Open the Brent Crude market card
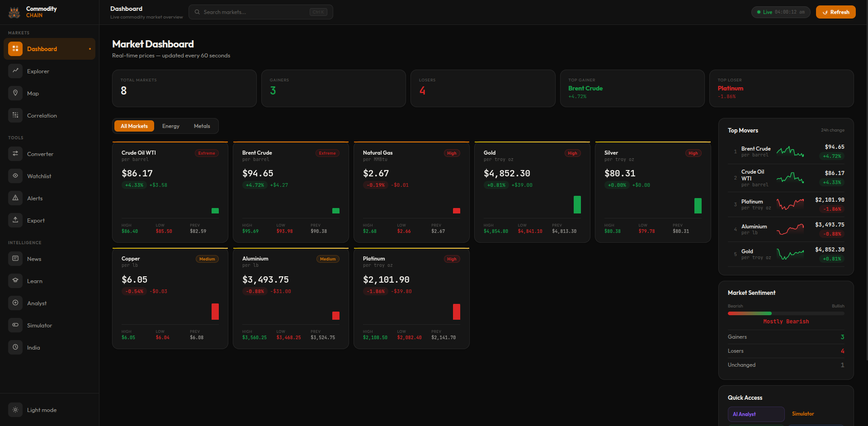Image resolution: width=868 pixels, height=426 pixels. (291, 192)
